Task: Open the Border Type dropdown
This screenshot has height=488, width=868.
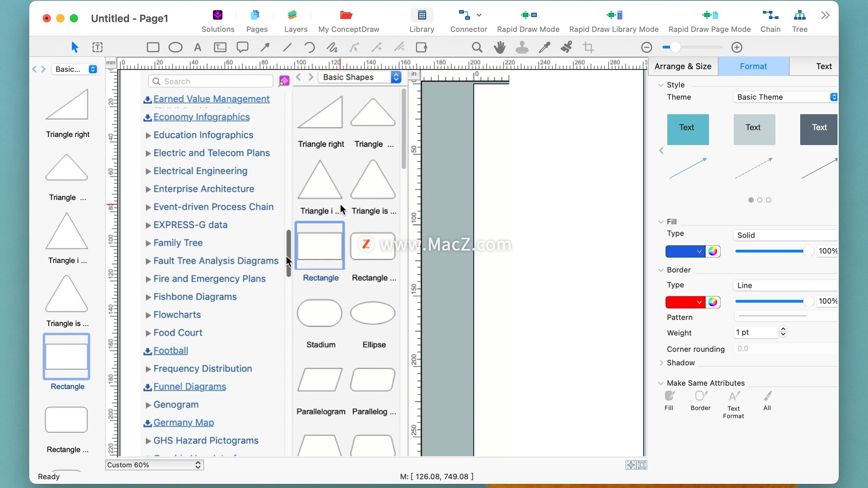Action: point(786,285)
